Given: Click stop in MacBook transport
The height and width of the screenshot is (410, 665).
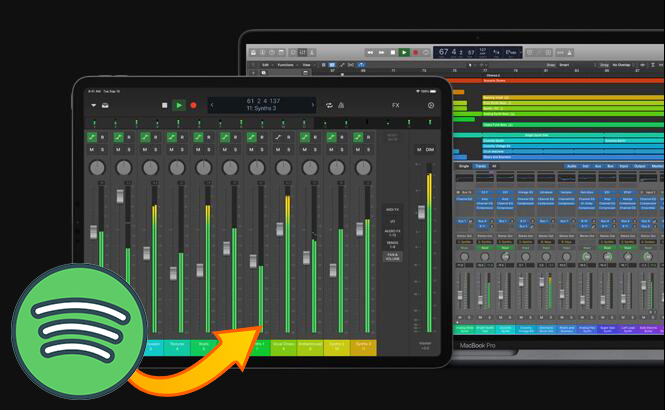Looking at the screenshot, I should pos(393,53).
